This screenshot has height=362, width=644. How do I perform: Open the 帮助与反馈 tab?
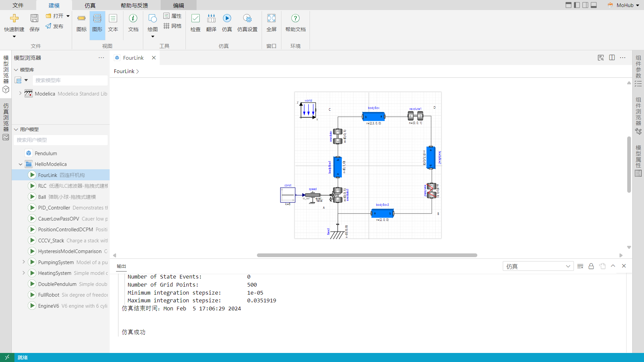[x=134, y=5]
